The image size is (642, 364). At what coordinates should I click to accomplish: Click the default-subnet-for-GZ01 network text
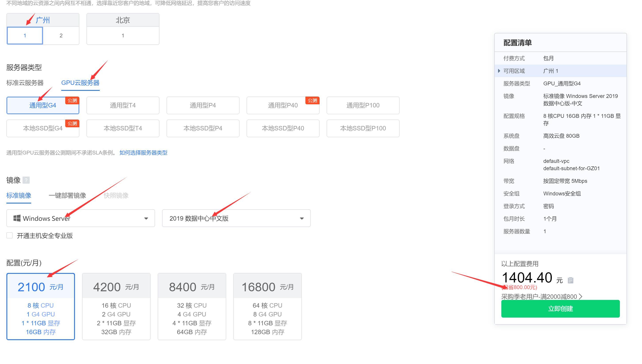pyautogui.click(x=571, y=168)
